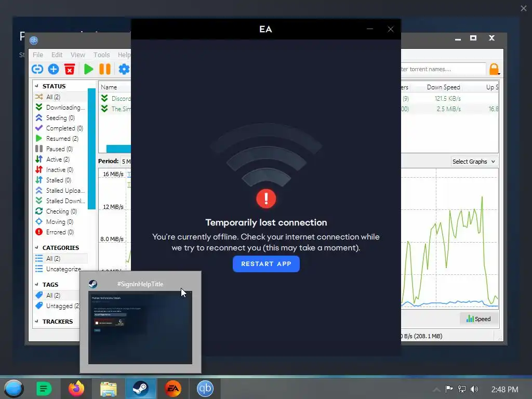Minimize the EA window
Screen dimensions: 532x399
pyautogui.click(x=370, y=29)
